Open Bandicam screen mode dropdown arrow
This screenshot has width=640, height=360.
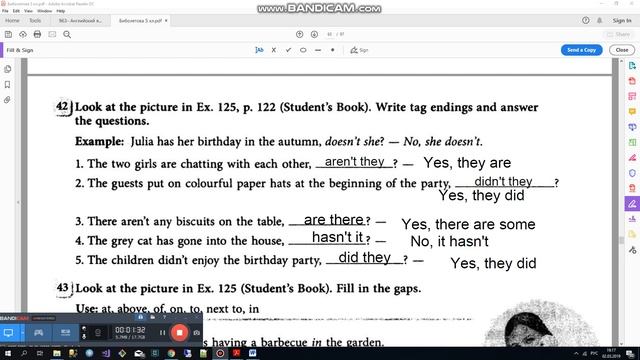(x=22, y=333)
